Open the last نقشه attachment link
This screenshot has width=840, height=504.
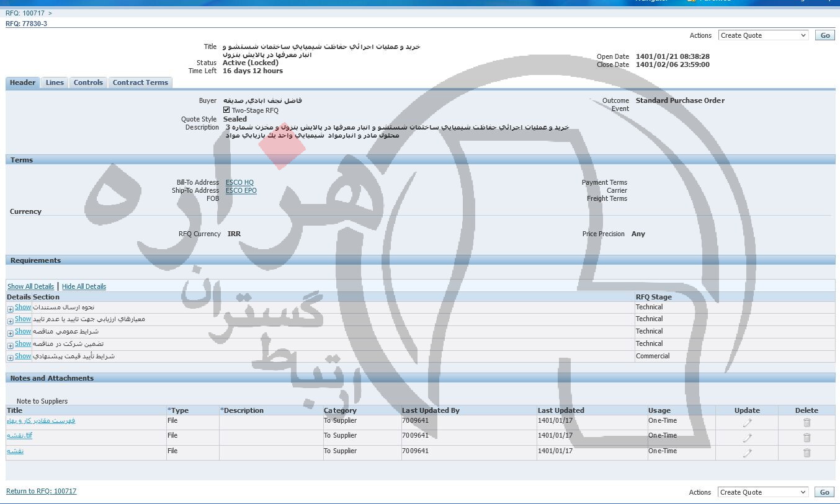pyautogui.click(x=15, y=451)
